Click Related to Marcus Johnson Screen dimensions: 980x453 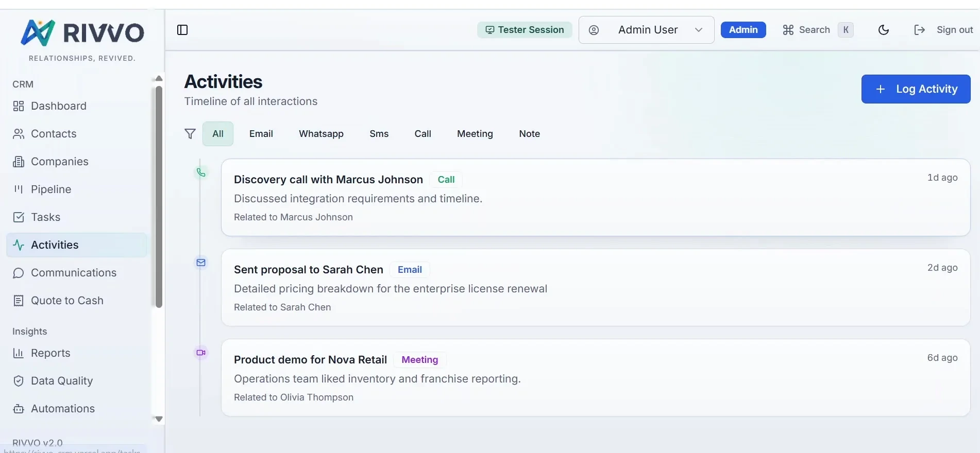(293, 217)
